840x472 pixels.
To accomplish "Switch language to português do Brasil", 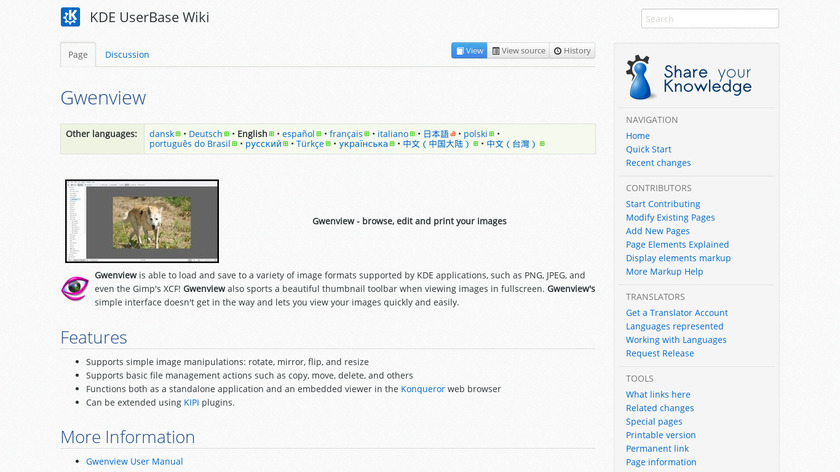I will pos(190,144).
